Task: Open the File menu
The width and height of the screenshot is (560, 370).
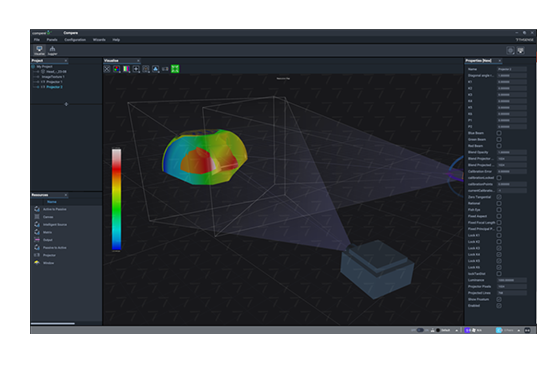Action: tap(37, 40)
